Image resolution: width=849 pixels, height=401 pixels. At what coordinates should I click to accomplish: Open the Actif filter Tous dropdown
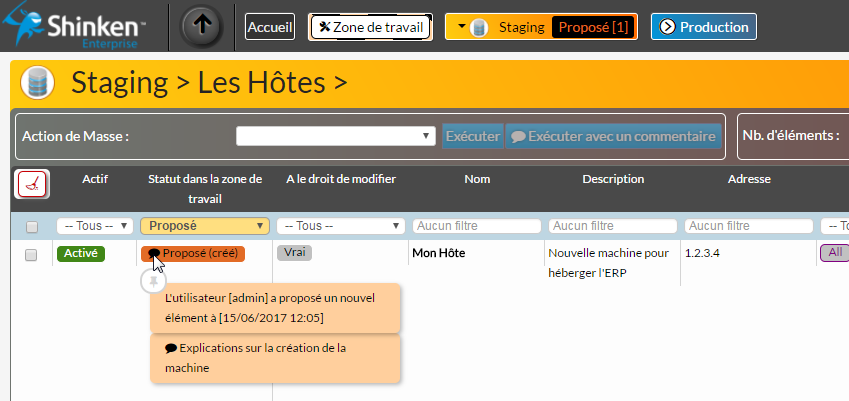(94, 226)
